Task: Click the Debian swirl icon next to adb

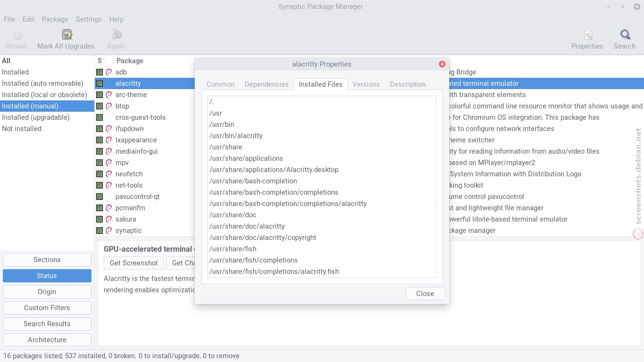Action: [x=109, y=72]
